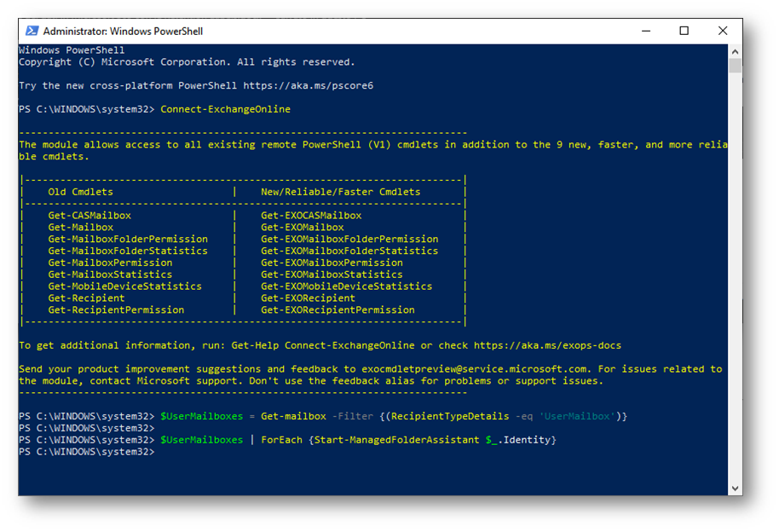Maximize the PowerShell window
The height and width of the screenshot is (532, 779).
point(684,31)
